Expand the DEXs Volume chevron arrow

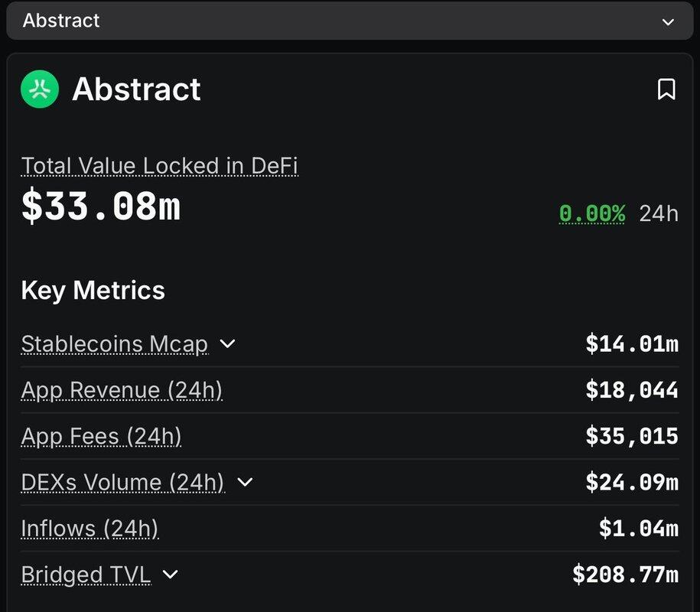(245, 482)
